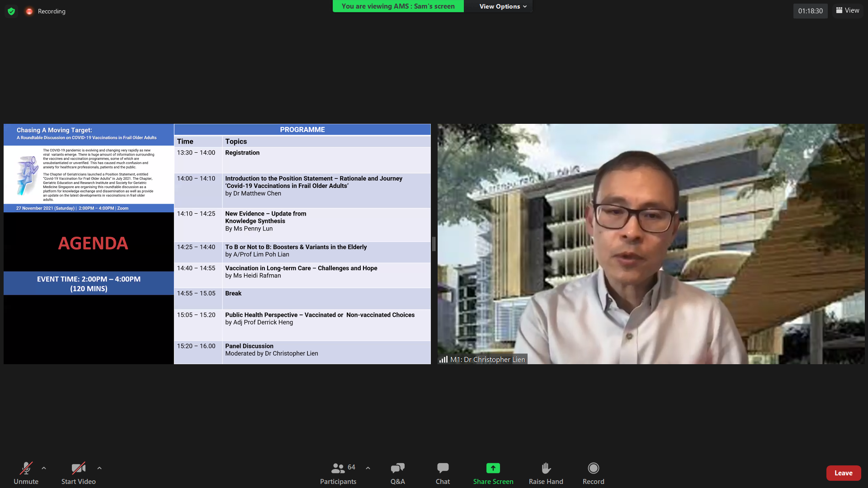Open the View layout menu

[x=848, y=10]
